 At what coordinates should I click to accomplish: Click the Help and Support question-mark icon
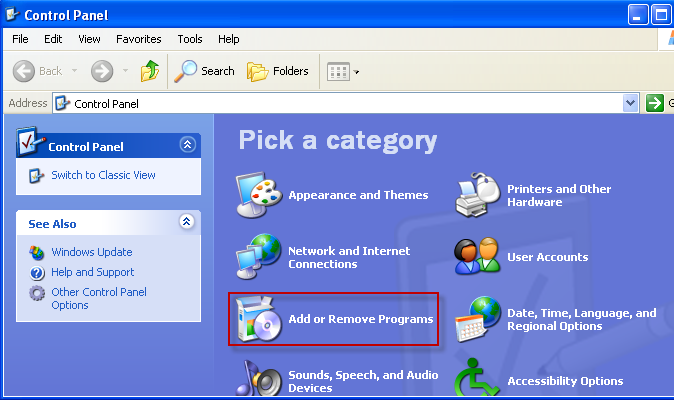37,273
